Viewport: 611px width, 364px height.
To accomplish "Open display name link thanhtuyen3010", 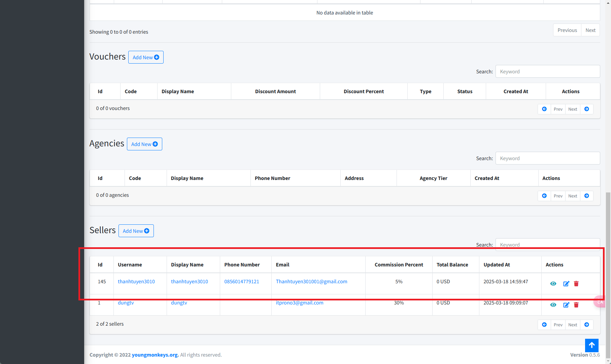I will pyautogui.click(x=190, y=282).
